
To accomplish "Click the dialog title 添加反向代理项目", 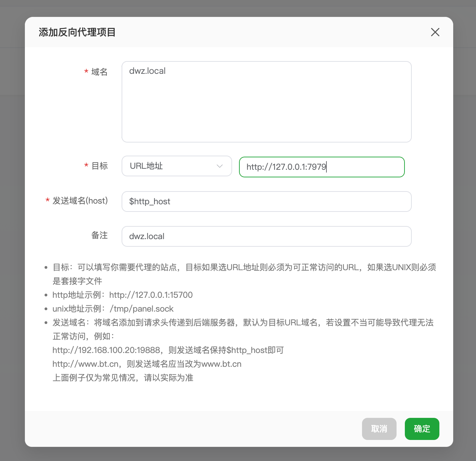I will coord(77,32).
